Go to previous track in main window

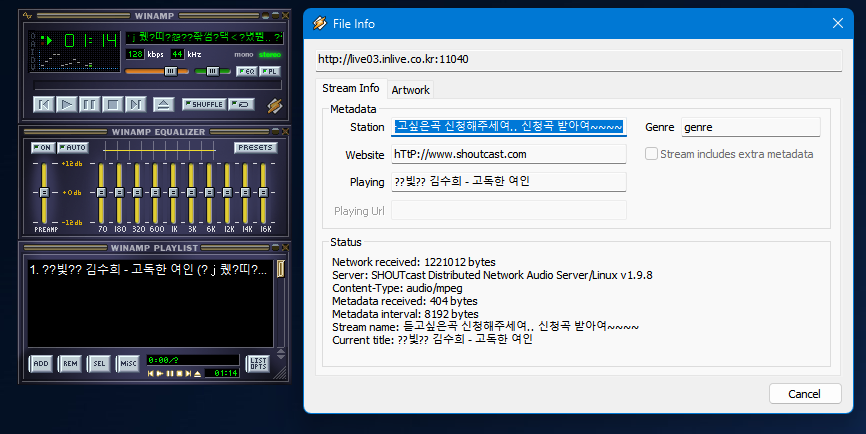44,104
